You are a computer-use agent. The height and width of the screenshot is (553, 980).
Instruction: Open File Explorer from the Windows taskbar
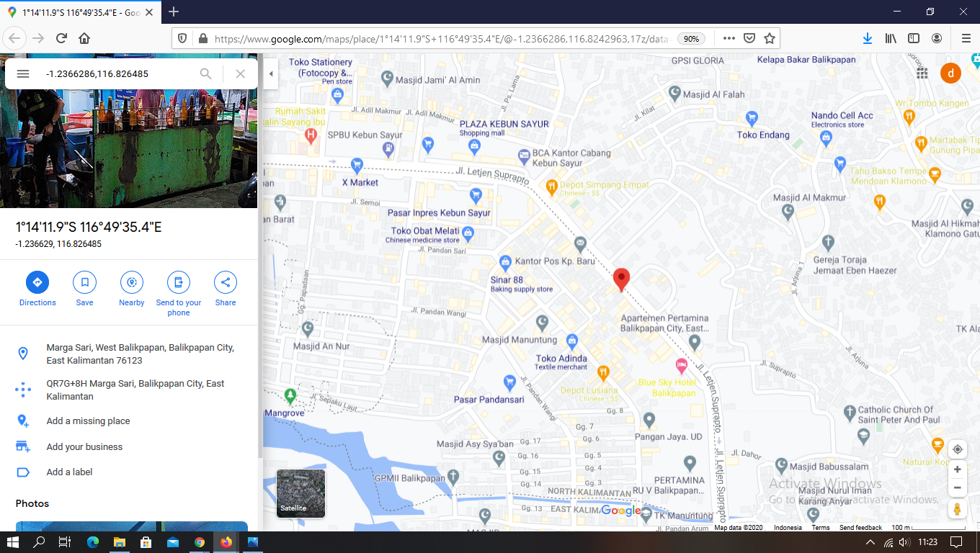coord(119,542)
